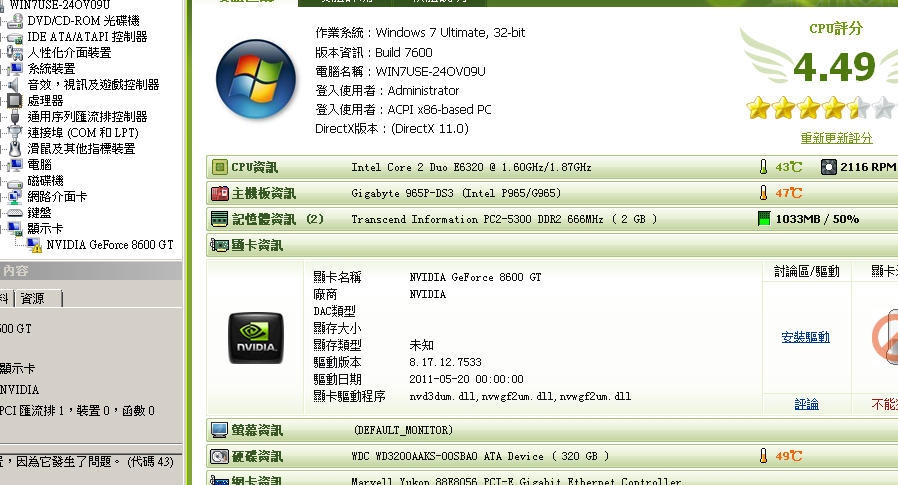This screenshot has height=485, width=898.
Task: Select the 顯示卡 display adapter icon
Action: point(15,229)
